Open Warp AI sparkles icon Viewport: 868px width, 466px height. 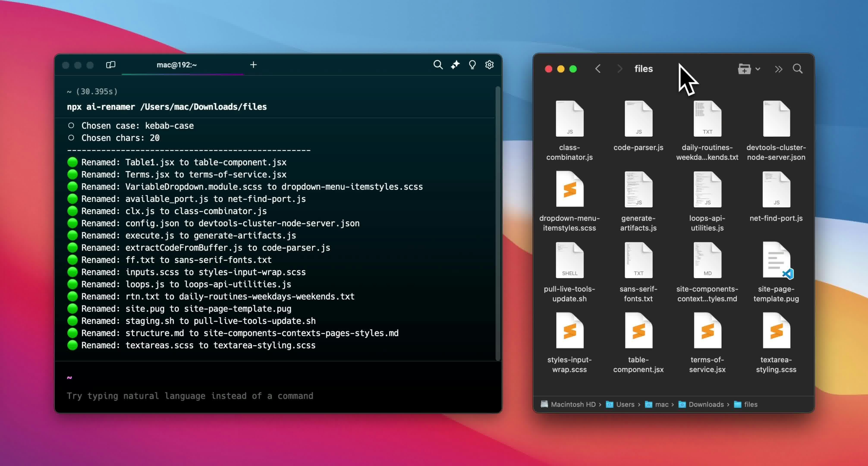[455, 65]
